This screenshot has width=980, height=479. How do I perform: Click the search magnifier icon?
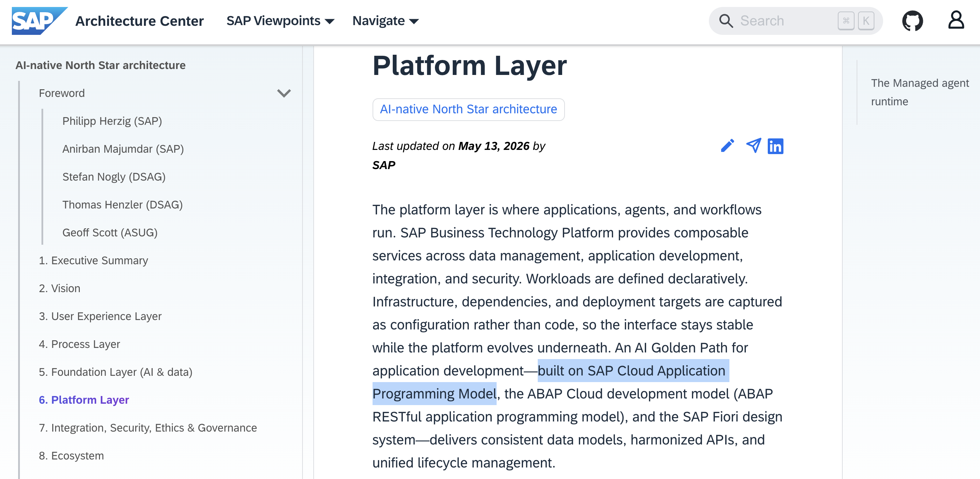[x=726, y=21]
